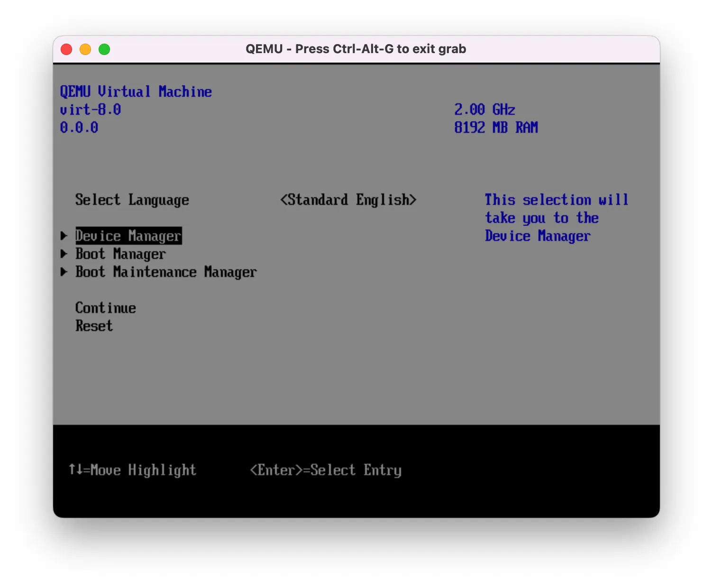Click the Device Manager help description text
Image resolution: width=713 pixels, height=588 pixels.
pyautogui.click(x=557, y=218)
